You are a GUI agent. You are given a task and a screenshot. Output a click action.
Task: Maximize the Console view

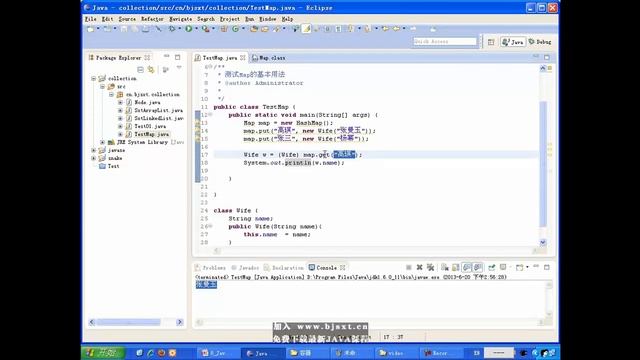pos(547,267)
